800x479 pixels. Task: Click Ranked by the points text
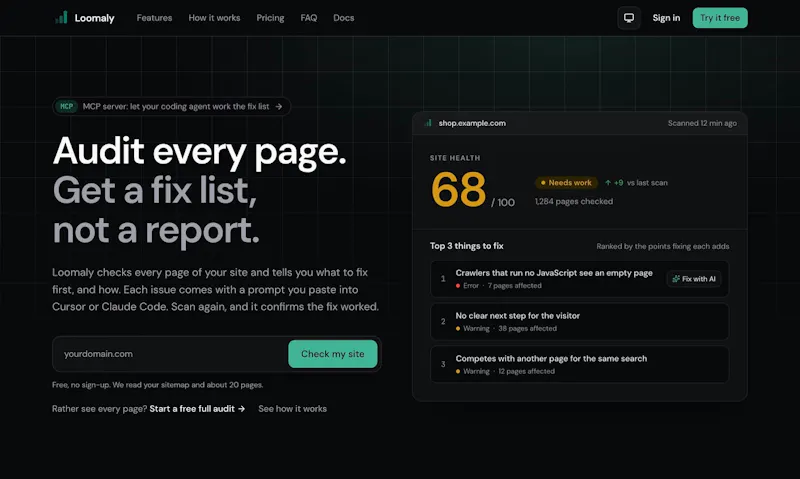click(x=663, y=246)
